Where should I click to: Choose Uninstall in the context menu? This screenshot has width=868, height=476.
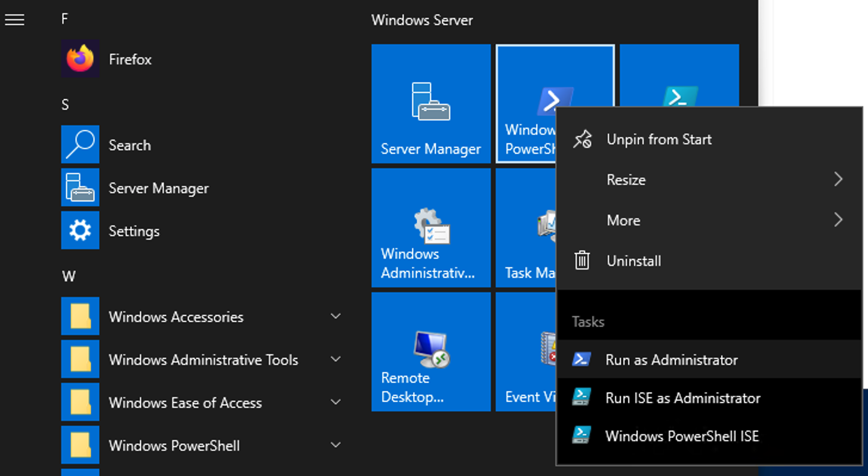(633, 261)
